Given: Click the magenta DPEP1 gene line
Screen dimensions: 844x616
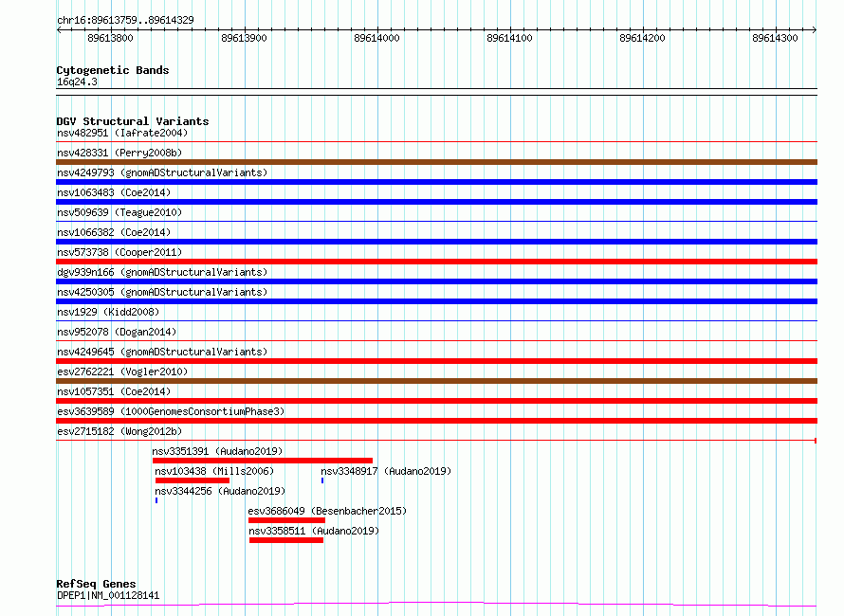Looking at the screenshot, I should [436, 605].
